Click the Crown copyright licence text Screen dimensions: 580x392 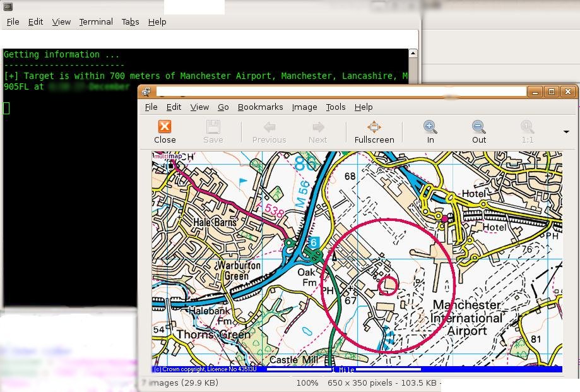pyautogui.click(x=205, y=369)
